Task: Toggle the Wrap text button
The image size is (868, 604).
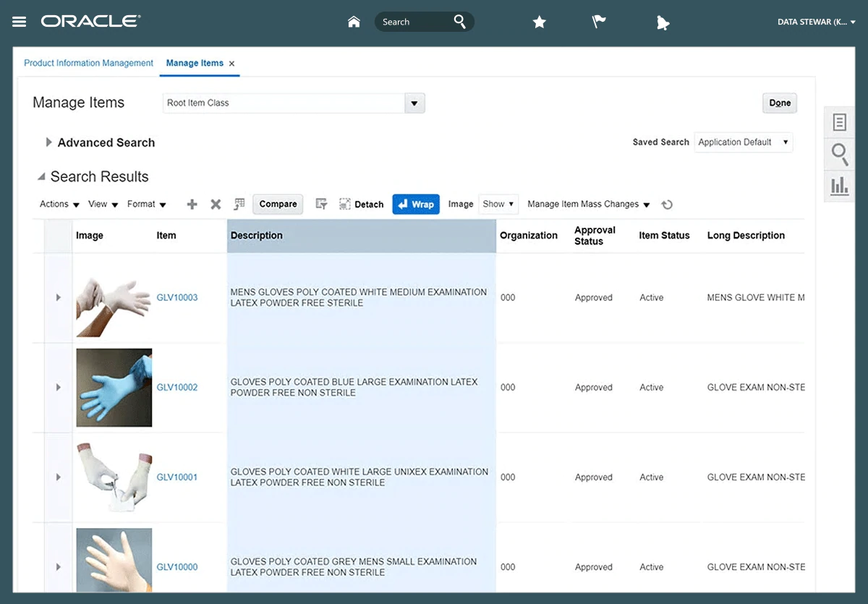Action: pos(416,204)
